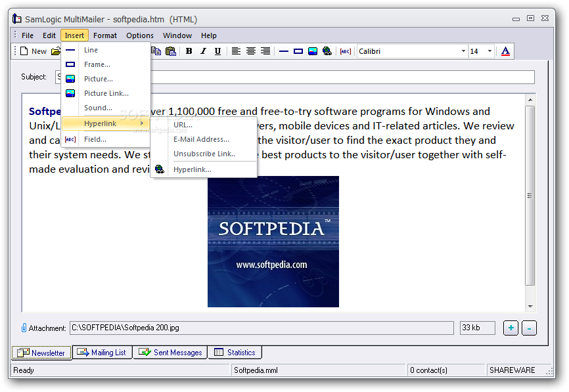Choose Picture... from Insert menu

[x=106, y=79]
